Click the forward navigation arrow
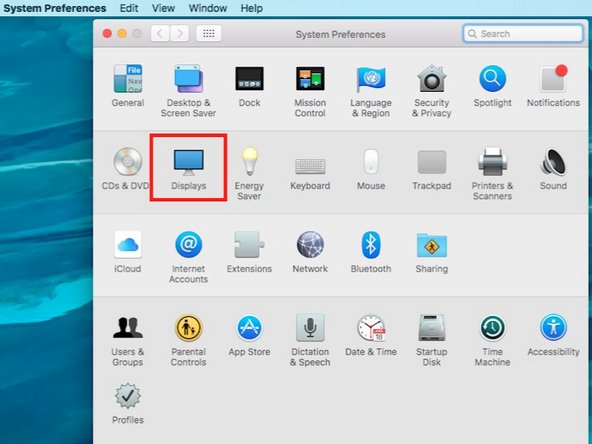Viewport: 592px width, 444px height. [x=180, y=34]
